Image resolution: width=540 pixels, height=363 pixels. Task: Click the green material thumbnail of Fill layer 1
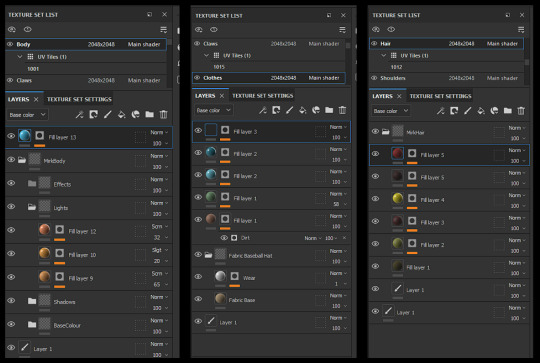211,196
